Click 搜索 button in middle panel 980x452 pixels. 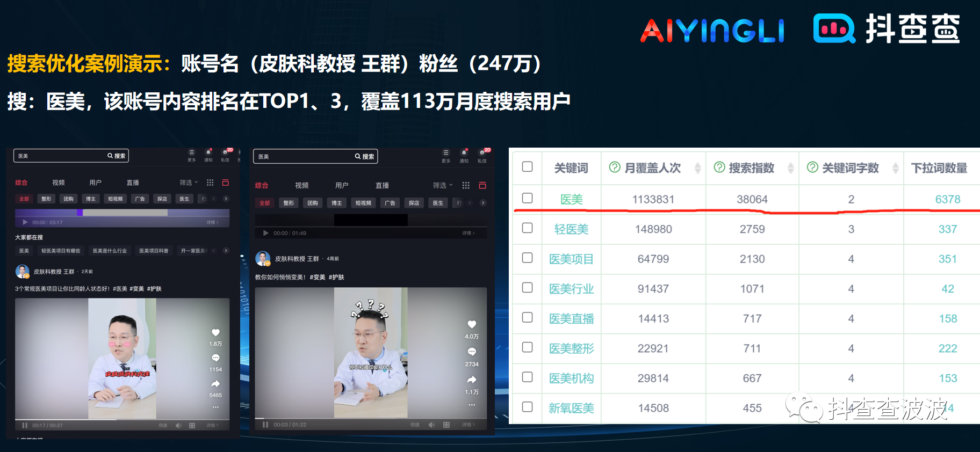coord(365,156)
